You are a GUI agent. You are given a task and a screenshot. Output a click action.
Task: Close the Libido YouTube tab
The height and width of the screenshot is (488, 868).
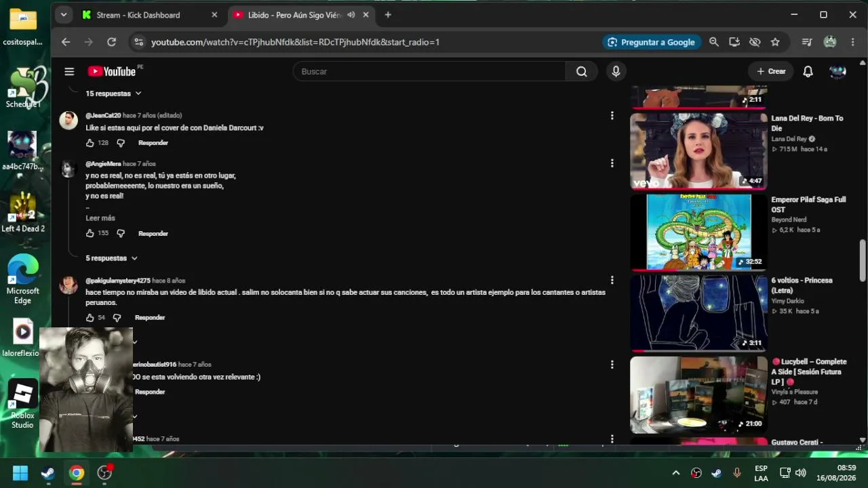tap(366, 15)
